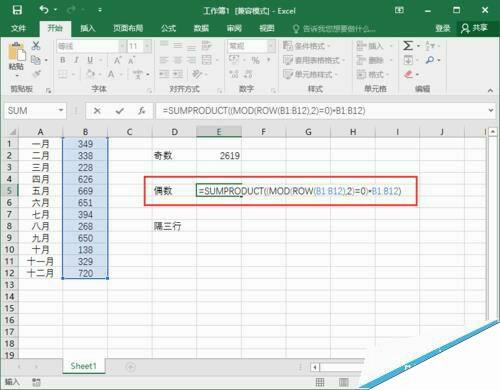Screen dimensions: 500x390
Task: Collapse the ribbon with the arrow
Action: pyautogui.click(x=490, y=90)
